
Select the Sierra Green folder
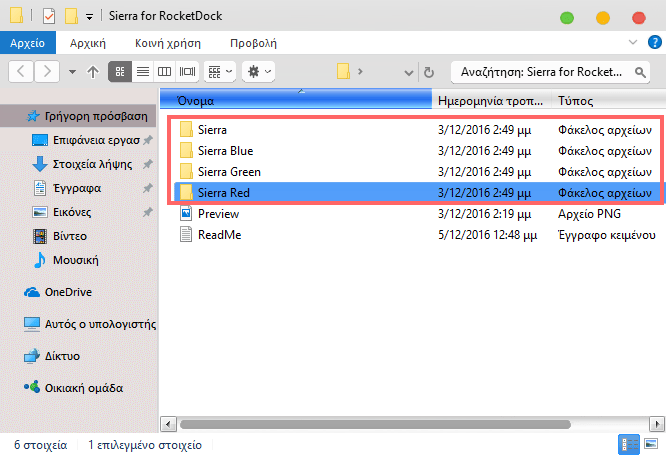click(x=229, y=172)
